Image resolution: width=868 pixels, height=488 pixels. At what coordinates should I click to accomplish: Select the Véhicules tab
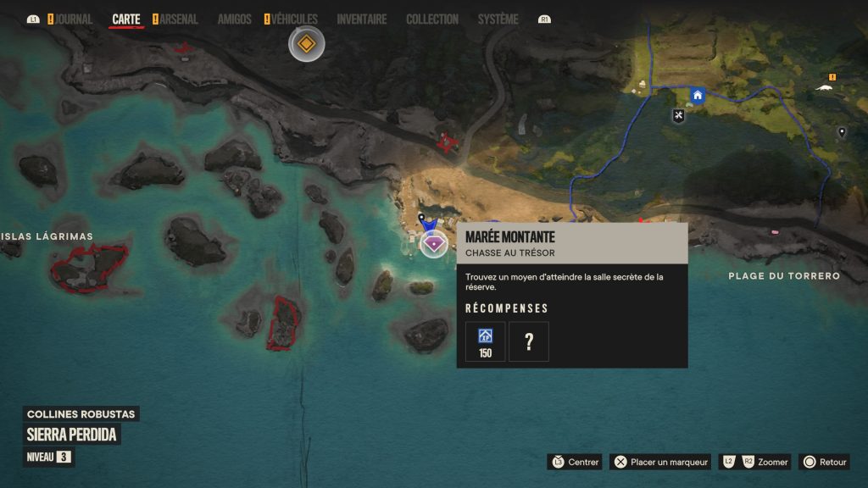click(x=291, y=19)
